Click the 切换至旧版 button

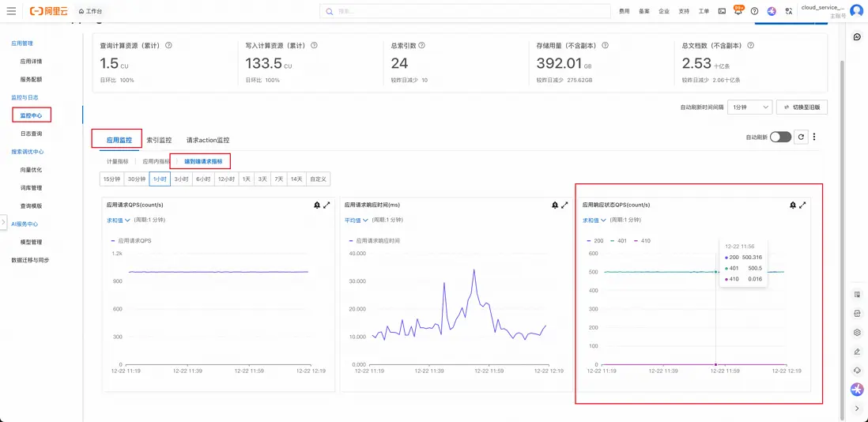(x=802, y=107)
